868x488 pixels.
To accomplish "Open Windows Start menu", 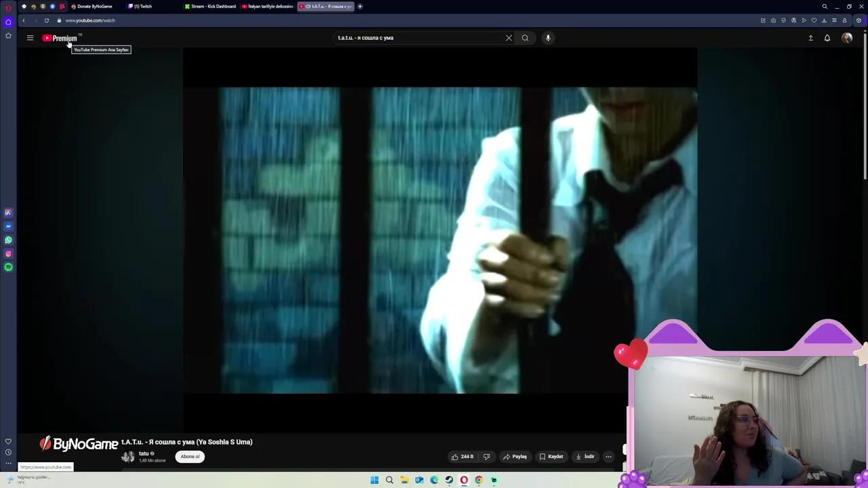I will [374, 480].
